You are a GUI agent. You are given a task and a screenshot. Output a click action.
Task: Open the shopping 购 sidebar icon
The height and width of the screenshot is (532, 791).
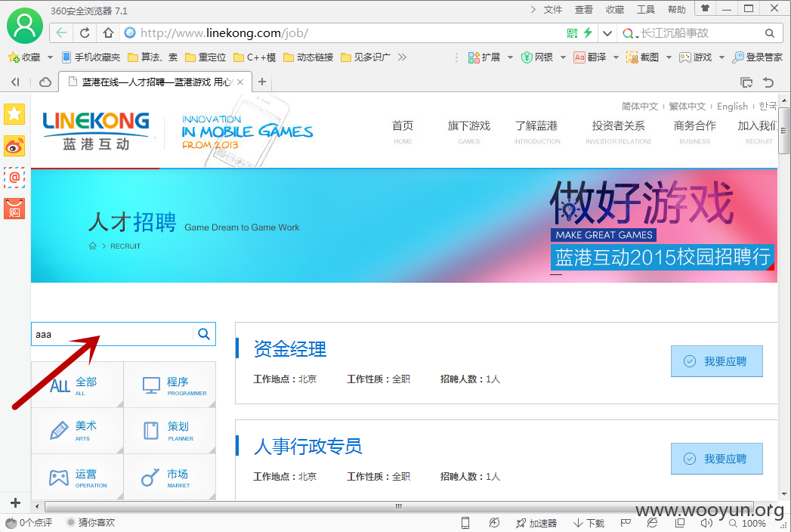[14, 209]
